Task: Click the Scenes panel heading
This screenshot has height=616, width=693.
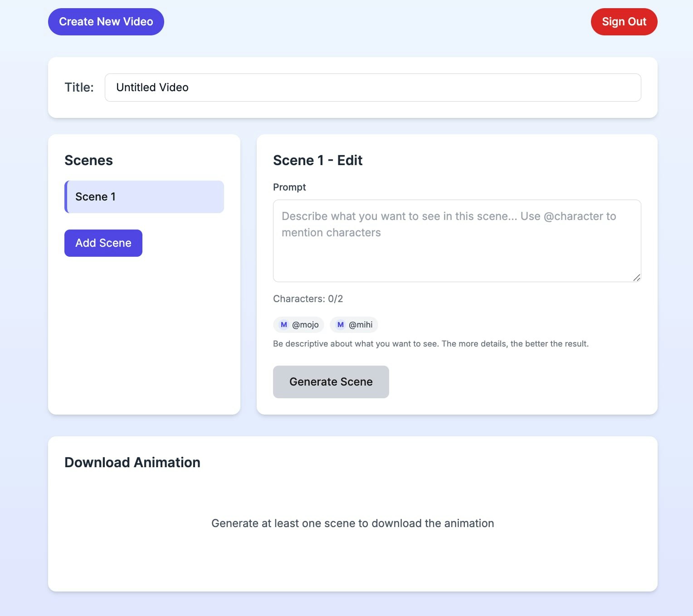Action: tap(88, 161)
